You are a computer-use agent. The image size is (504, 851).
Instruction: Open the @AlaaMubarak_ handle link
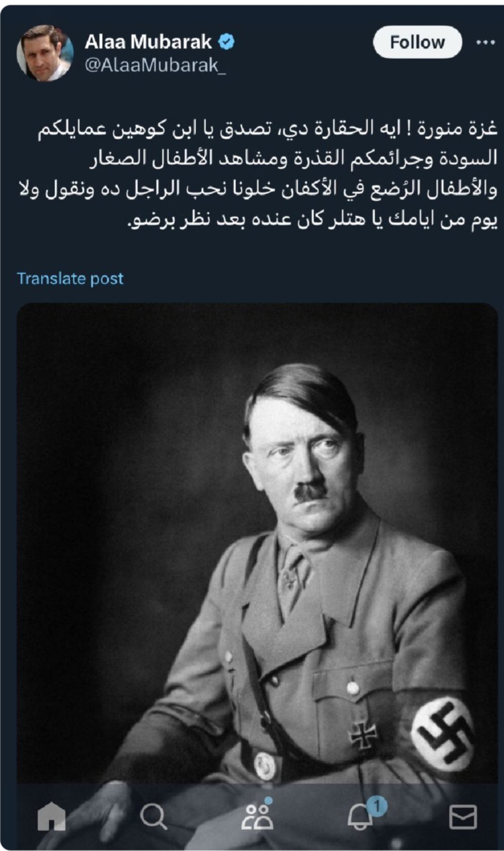coord(156,65)
